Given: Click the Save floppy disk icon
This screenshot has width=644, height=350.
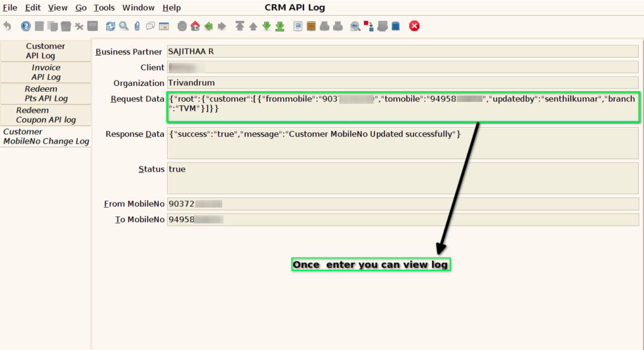Looking at the screenshot, I should click(93, 26).
